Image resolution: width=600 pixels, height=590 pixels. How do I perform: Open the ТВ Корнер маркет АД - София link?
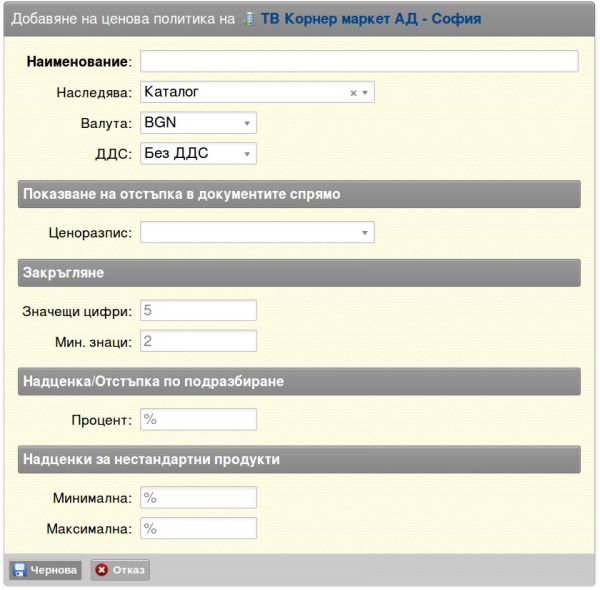point(371,19)
